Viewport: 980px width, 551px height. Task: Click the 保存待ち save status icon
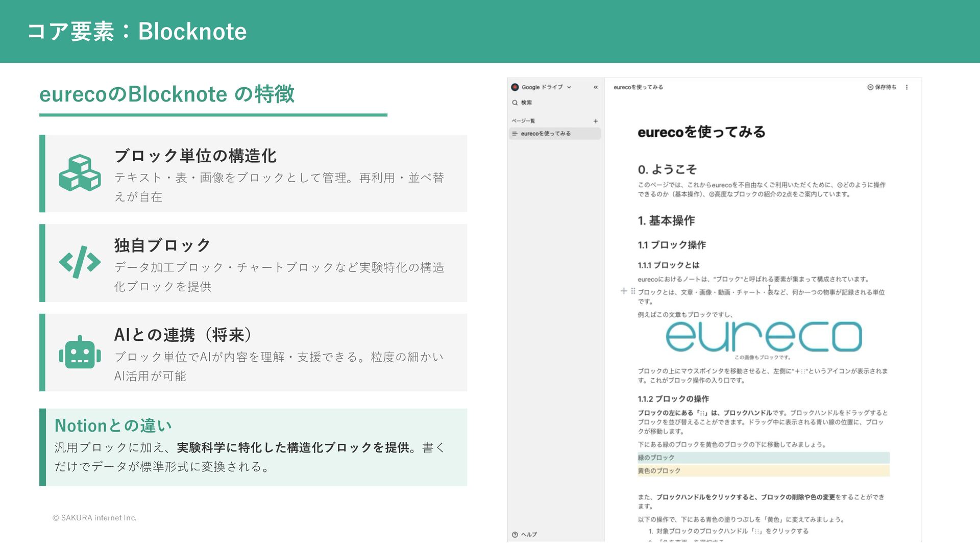click(870, 87)
